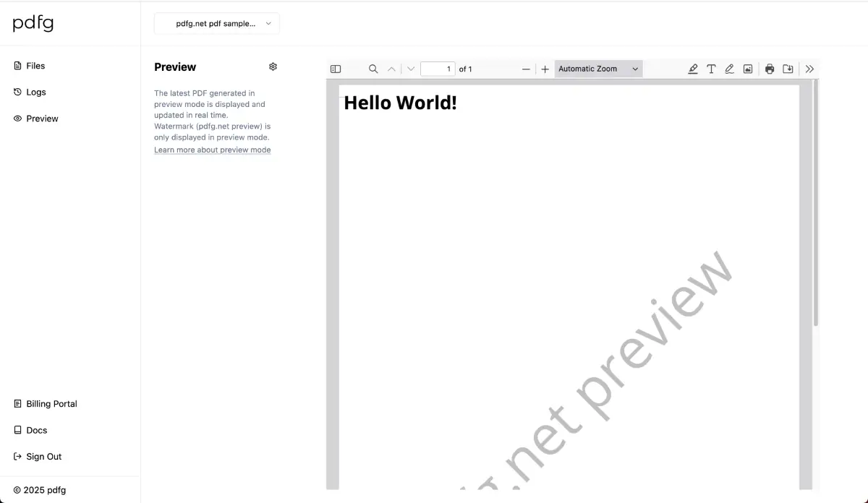The image size is (868, 503).
Task: Download the PDF file
Action: tap(788, 69)
